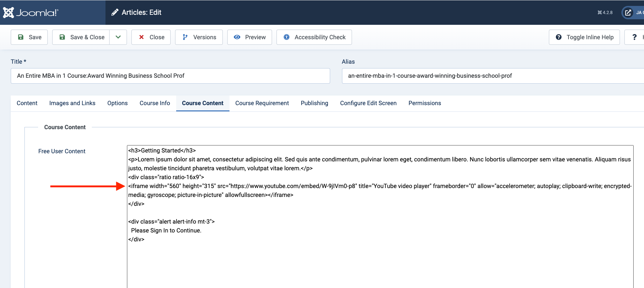
Task: Open the Publishing tab
Action: tap(314, 103)
